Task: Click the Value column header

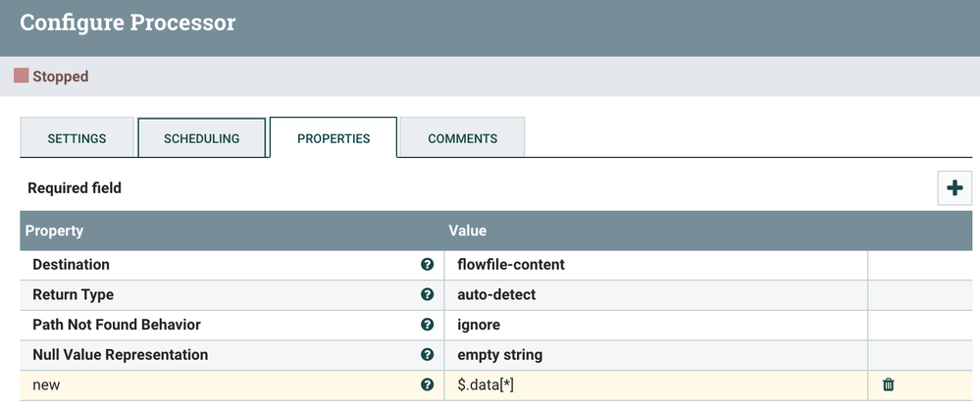Action: pyautogui.click(x=468, y=231)
